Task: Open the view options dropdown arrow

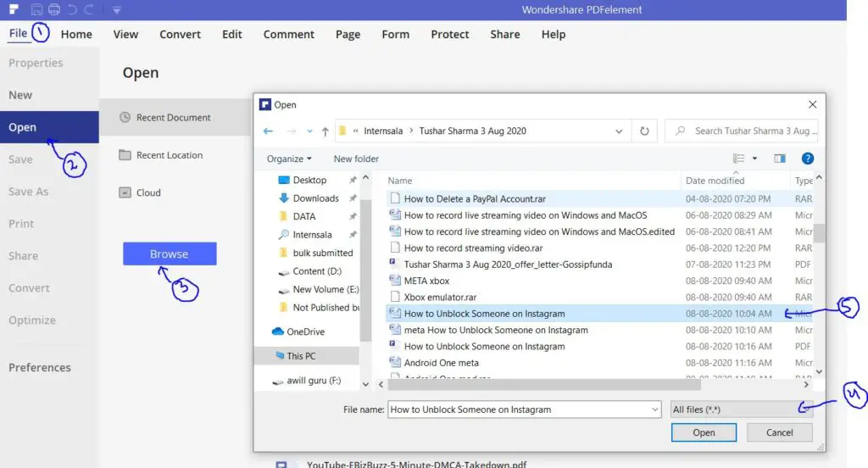Action: click(754, 159)
